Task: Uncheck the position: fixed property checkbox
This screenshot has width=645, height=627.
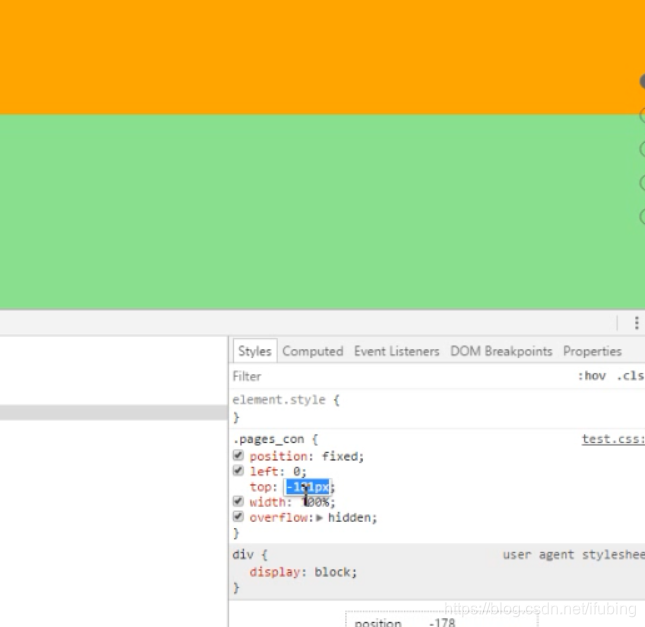Action: 238,455
